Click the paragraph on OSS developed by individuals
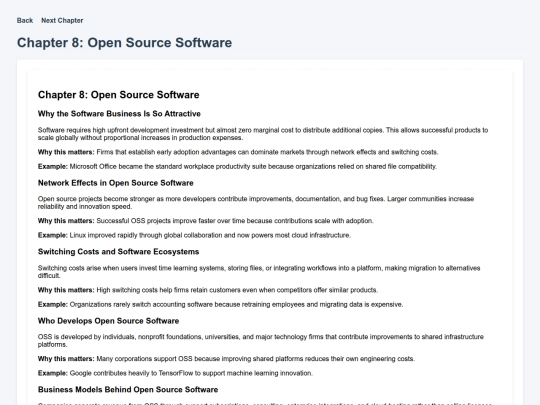Viewport: 540px width, 405px height. (x=261, y=341)
